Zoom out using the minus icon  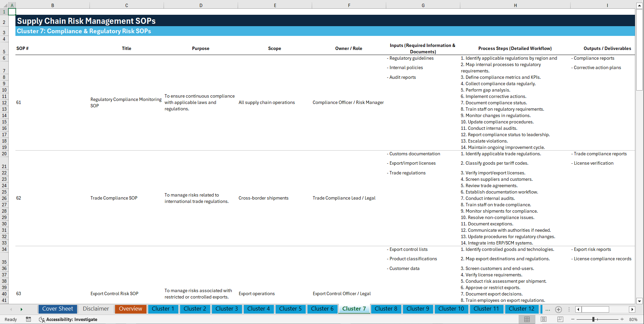(x=573, y=319)
